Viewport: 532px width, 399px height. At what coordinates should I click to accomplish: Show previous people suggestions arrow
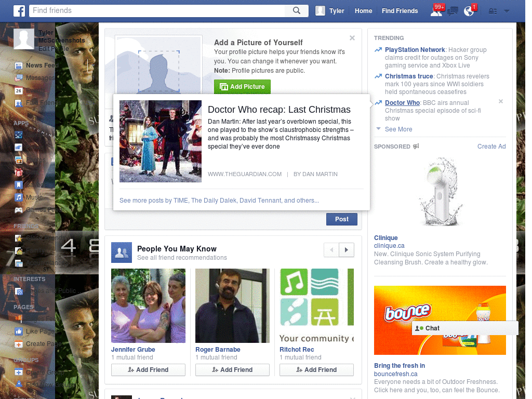click(331, 250)
